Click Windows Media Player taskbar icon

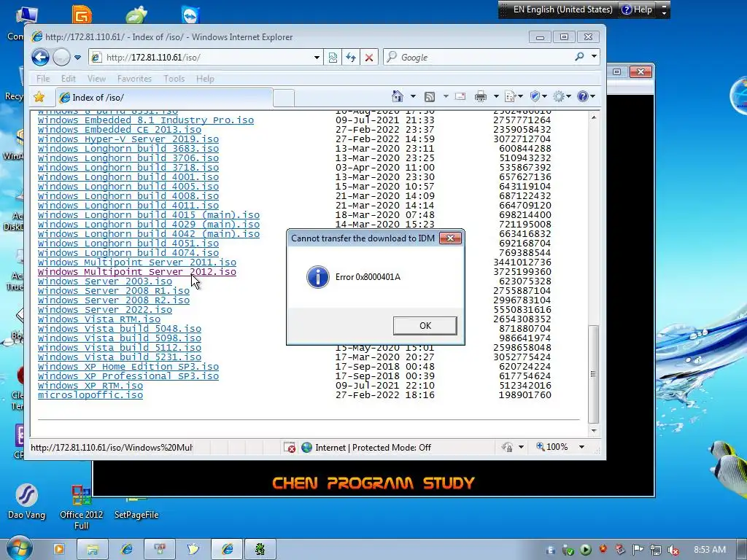(x=58, y=550)
